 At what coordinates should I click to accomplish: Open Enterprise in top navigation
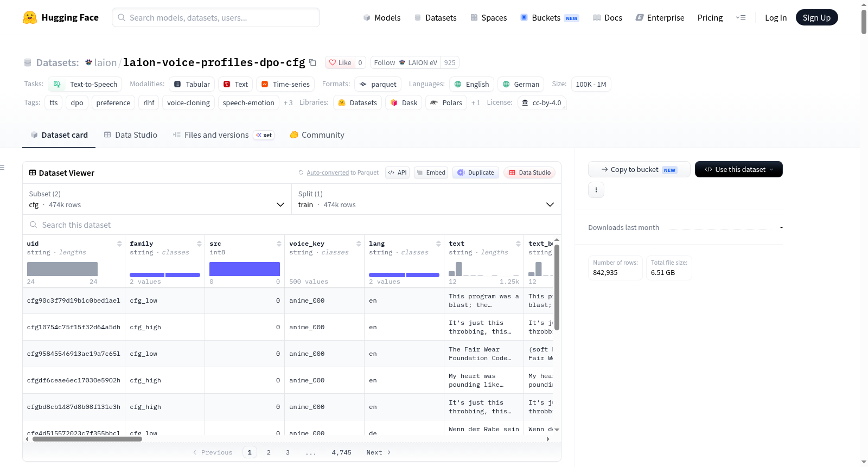660,17
